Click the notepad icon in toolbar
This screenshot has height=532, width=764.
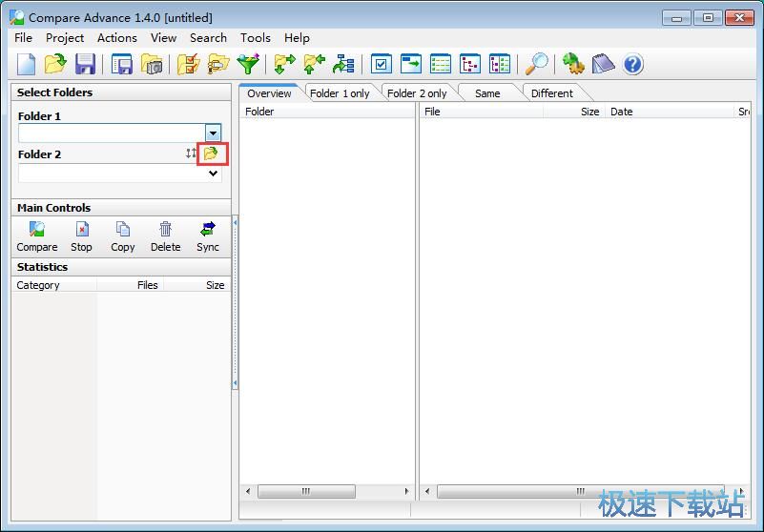coord(603,64)
